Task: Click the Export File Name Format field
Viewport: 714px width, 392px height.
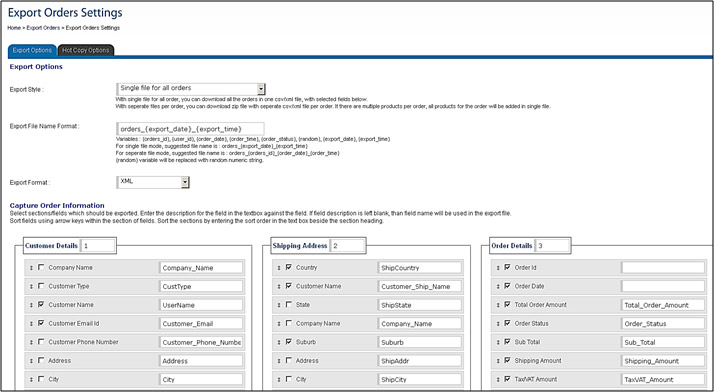Action: [x=190, y=129]
